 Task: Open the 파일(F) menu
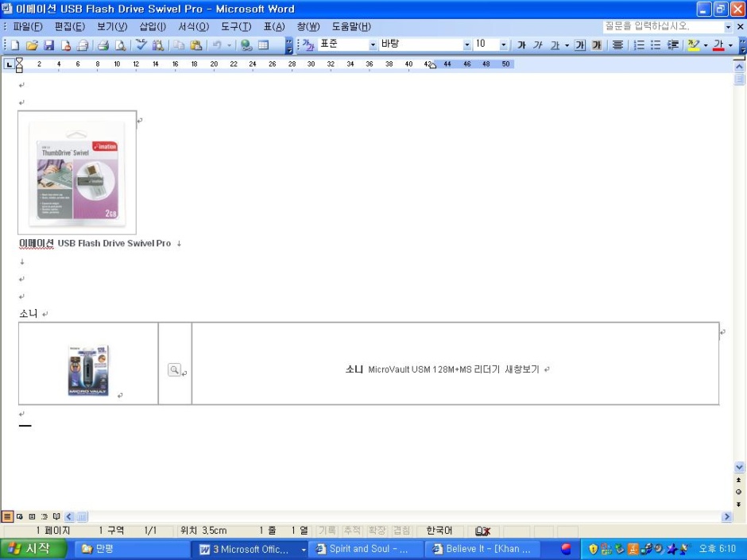28,27
